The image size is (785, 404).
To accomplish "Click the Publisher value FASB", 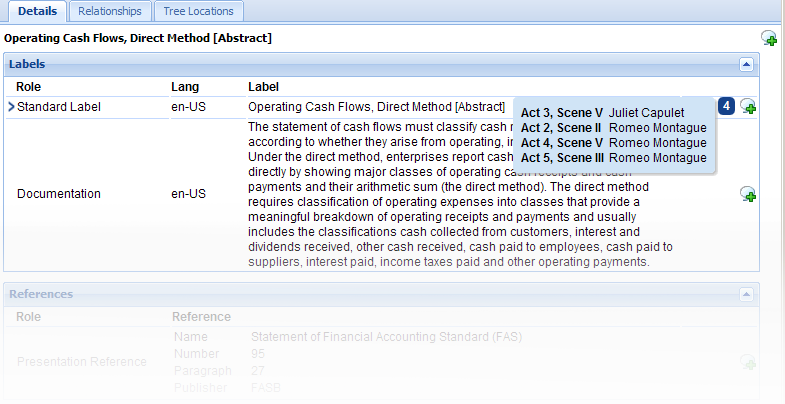I will point(265,387).
